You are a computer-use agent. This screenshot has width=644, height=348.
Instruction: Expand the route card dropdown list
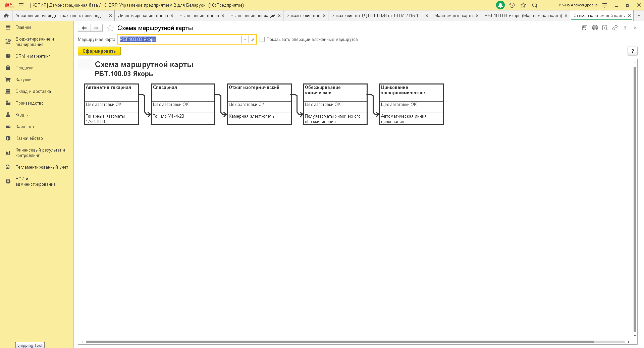tap(245, 40)
